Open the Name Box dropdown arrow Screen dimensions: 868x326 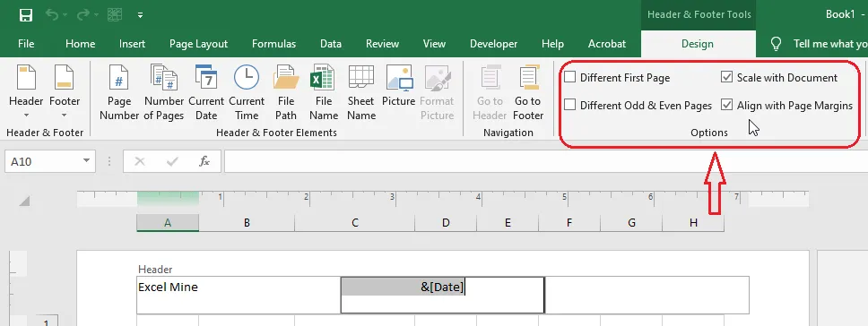tap(86, 161)
